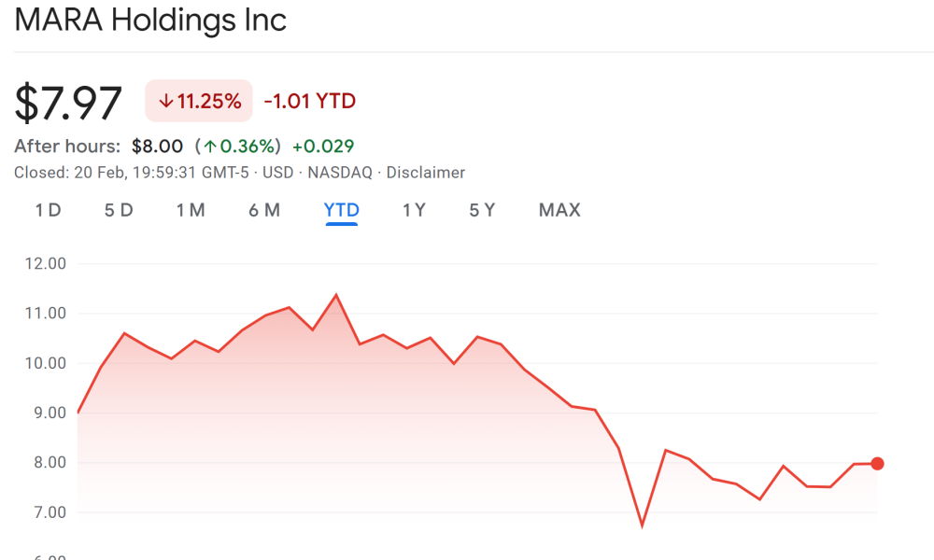The height and width of the screenshot is (560, 934).
Task: Click the 12.00 y-axis label
Action: [47, 263]
